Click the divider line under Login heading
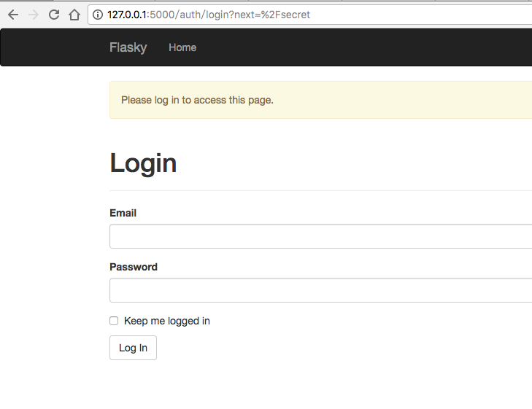532x409 pixels. pos(321,190)
